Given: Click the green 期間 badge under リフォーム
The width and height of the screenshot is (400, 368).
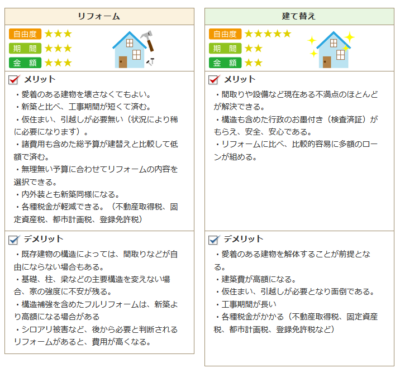Looking at the screenshot, I should [x=25, y=48].
